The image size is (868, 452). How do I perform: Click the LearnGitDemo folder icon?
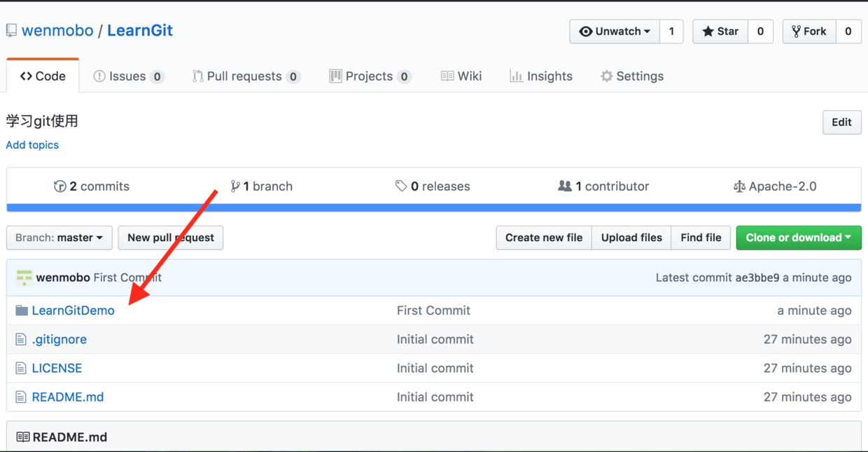(x=22, y=310)
